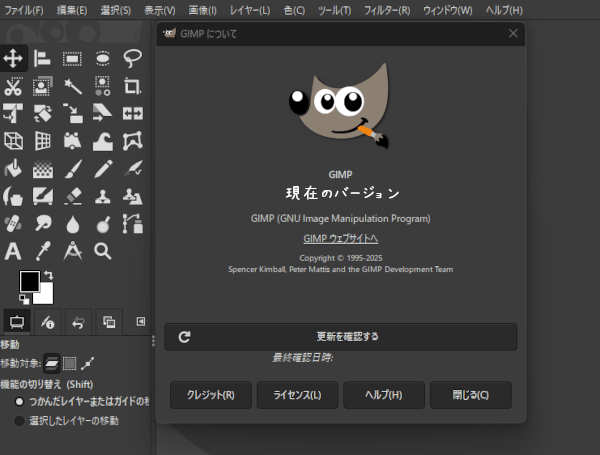The height and width of the screenshot is (455, 600).
Task: Select the Eraser tool
Action: click(72, 196)
